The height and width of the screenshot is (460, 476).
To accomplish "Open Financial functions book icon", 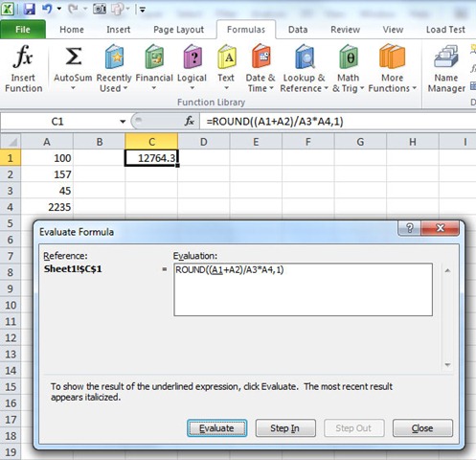I will (x=154, y=57).
